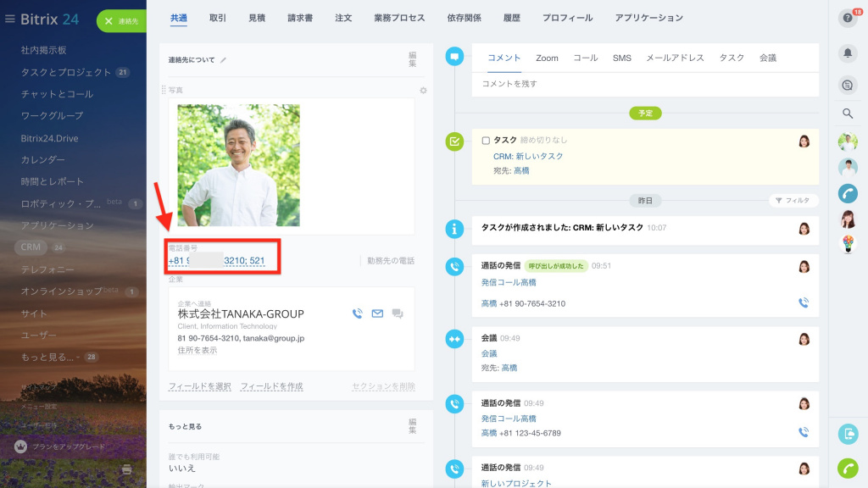Click the meeting timeline icon for 会議
The height and width of the screenshot is (488, 868).
point(454,339)
